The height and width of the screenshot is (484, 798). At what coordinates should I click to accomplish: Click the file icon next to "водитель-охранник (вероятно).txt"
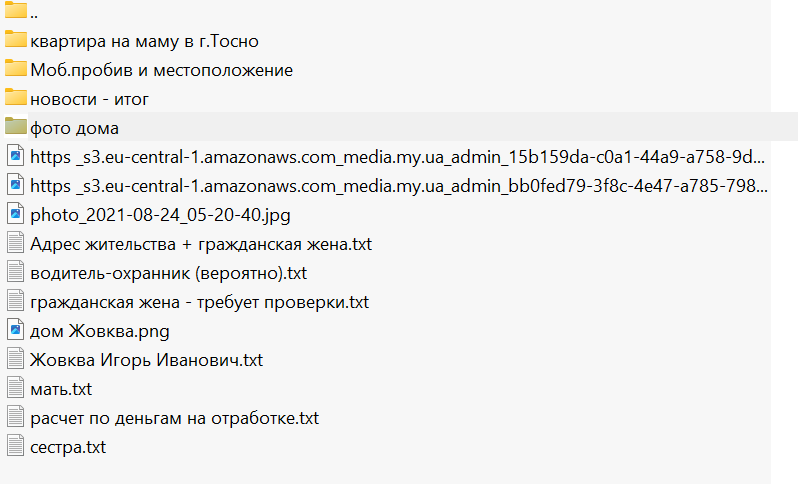pyautogui.click(x=14, y=272)
